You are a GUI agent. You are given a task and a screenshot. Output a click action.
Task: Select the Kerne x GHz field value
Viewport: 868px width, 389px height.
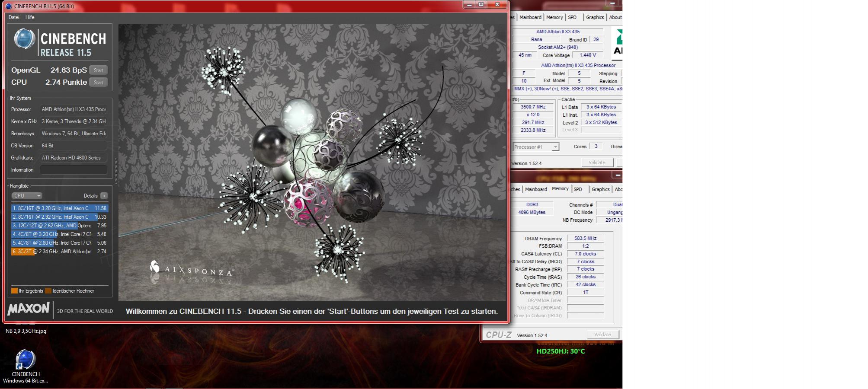(x=74, y=121)
